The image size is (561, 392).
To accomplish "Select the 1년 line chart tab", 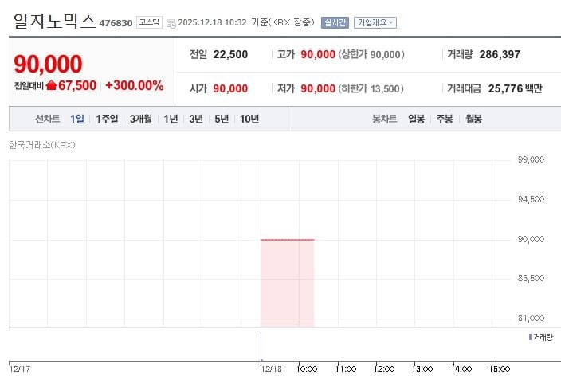I will point(171,119).
